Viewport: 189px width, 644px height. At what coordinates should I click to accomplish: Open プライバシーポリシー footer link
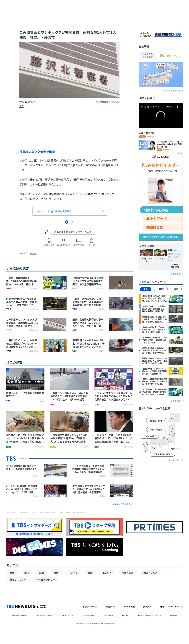pyautogui.click(x=44, y=616)
